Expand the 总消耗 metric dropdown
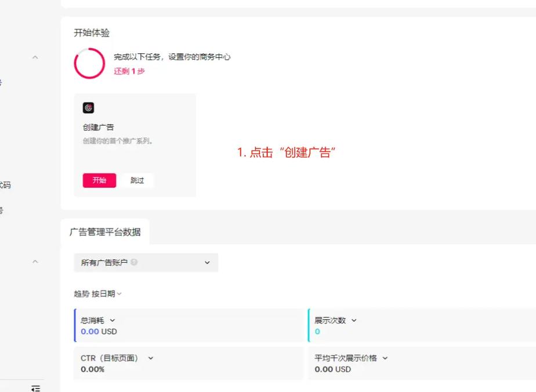536x392 pixels. [113, 320]
